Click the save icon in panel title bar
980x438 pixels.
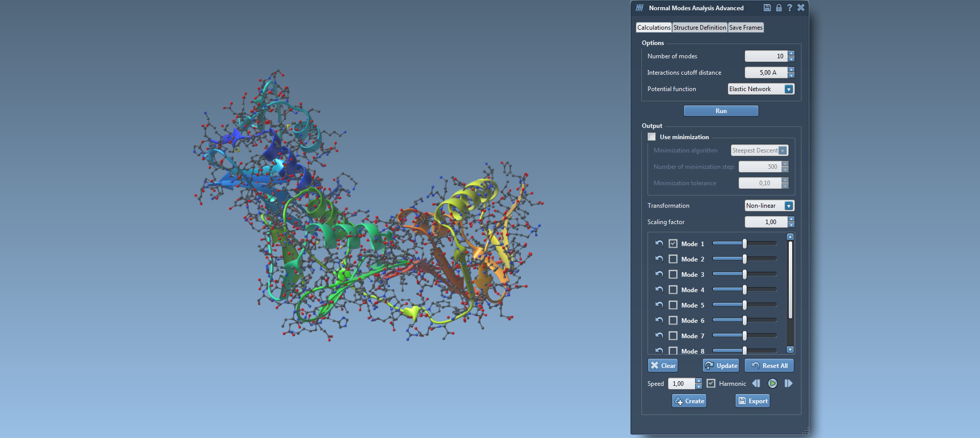[x=767, y=8]
